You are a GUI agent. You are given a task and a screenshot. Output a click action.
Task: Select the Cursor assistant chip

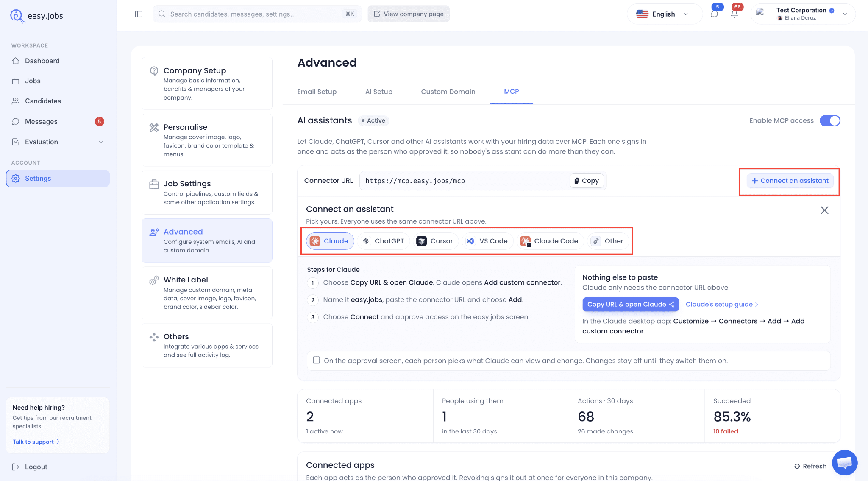(435, 241)
